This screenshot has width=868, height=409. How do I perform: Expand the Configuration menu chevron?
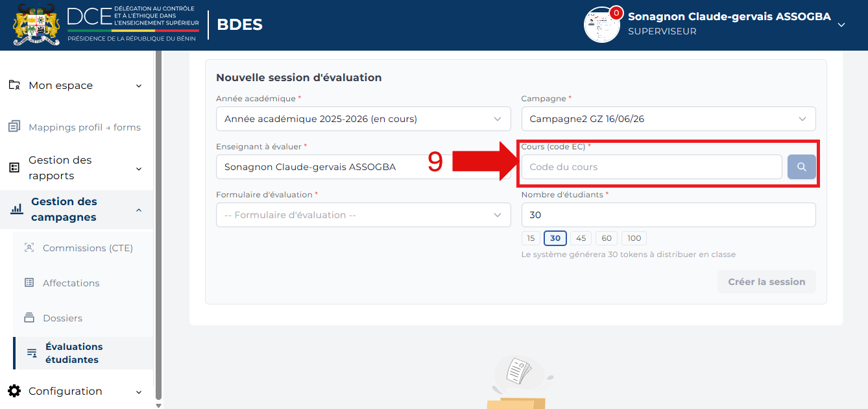(139, 392)
